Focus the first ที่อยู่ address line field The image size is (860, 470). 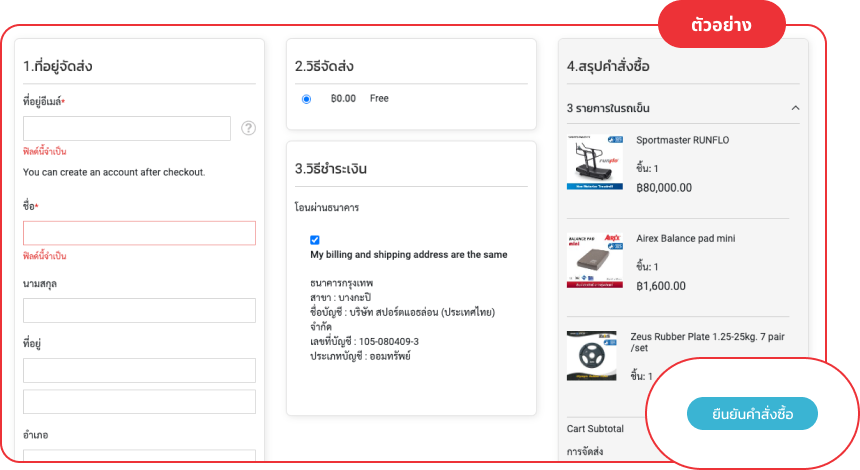click(139, 370)
